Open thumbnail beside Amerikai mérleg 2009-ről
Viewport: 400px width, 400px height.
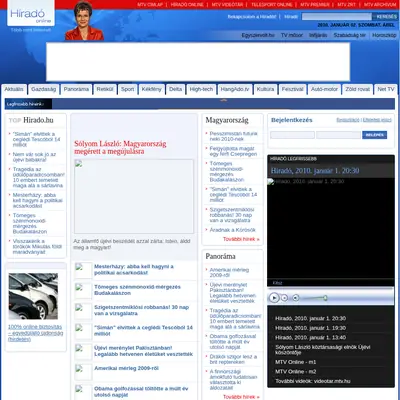pyautogui.click(x=83, y=372)
